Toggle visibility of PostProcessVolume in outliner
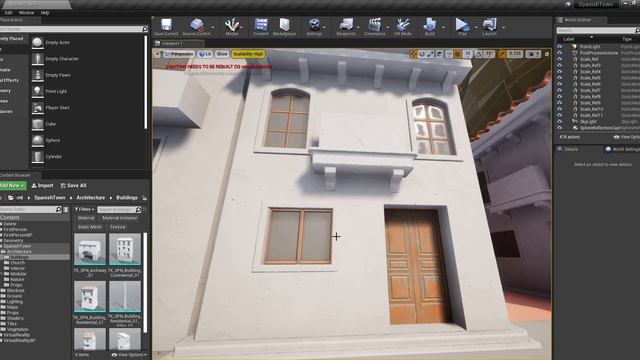This screenshot has width=640, height=360. (x=560, y=53)
